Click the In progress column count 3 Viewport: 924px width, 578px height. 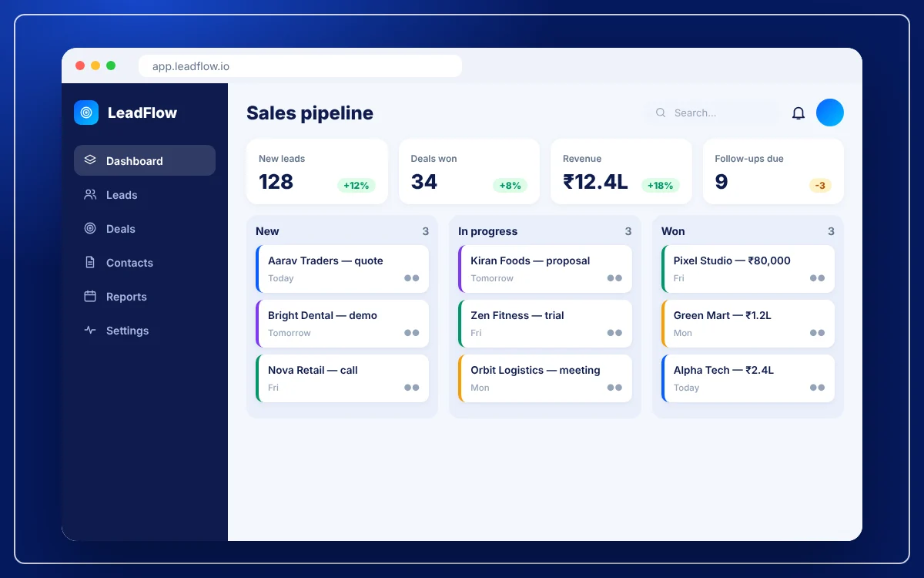pos(628,231)
